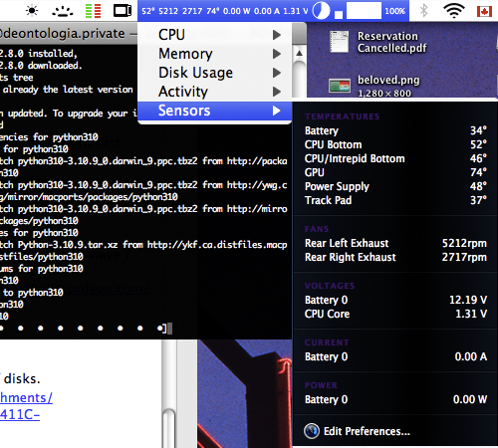Click the Battery 0 12.19 V row

click(x=395, y=300)
